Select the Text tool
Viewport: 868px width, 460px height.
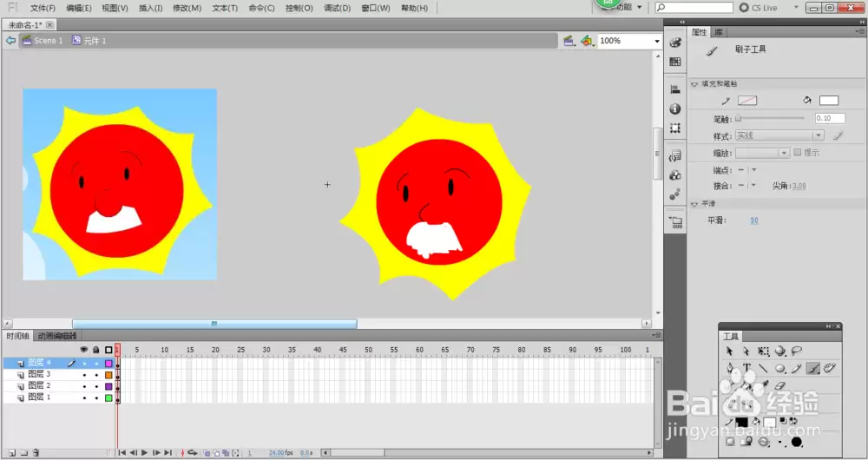coord(746,368)
